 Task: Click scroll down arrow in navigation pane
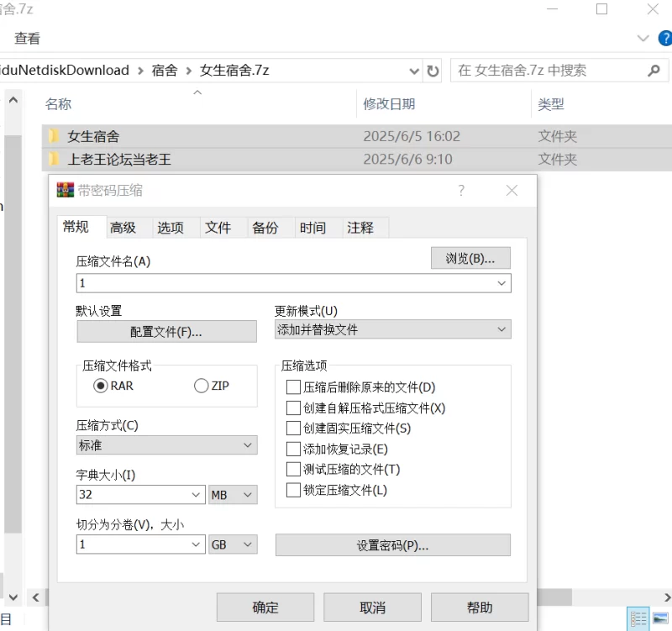point(13,597)
